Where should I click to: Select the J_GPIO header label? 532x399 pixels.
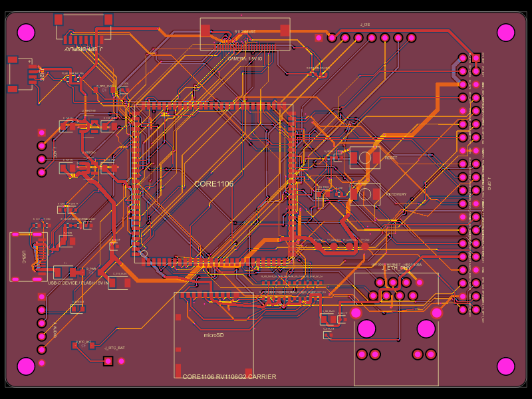489,184
